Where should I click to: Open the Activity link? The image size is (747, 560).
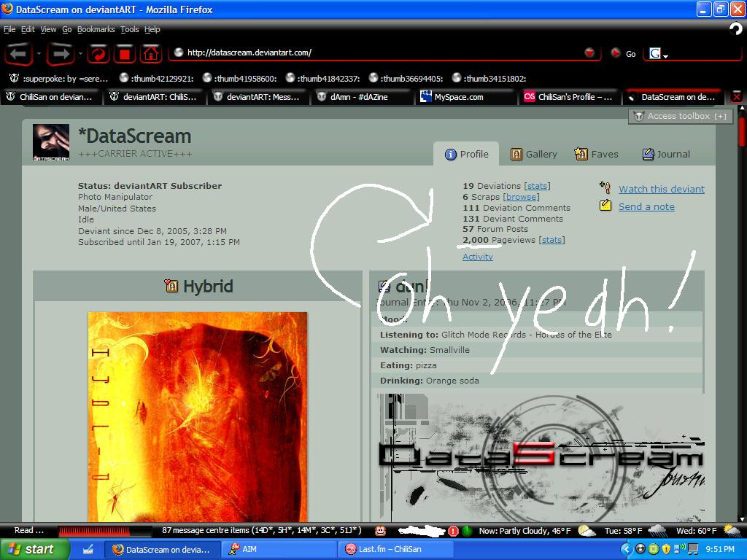coord(477,257)
